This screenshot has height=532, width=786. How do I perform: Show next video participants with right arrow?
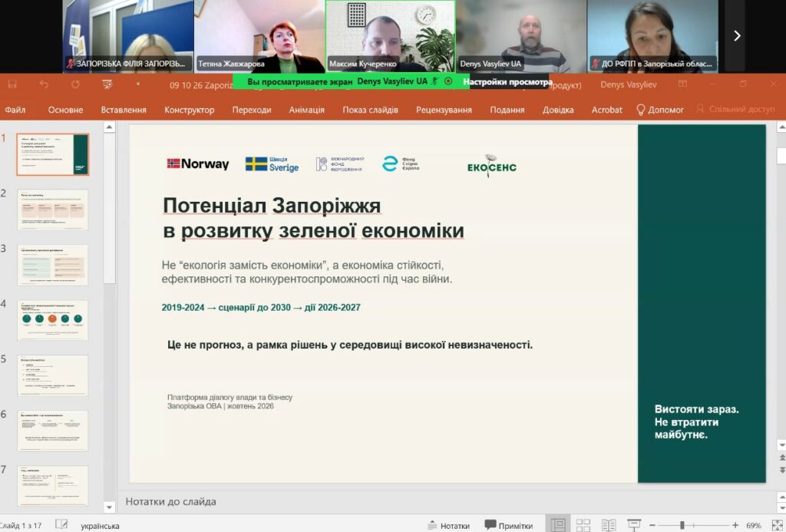point(737,35)
